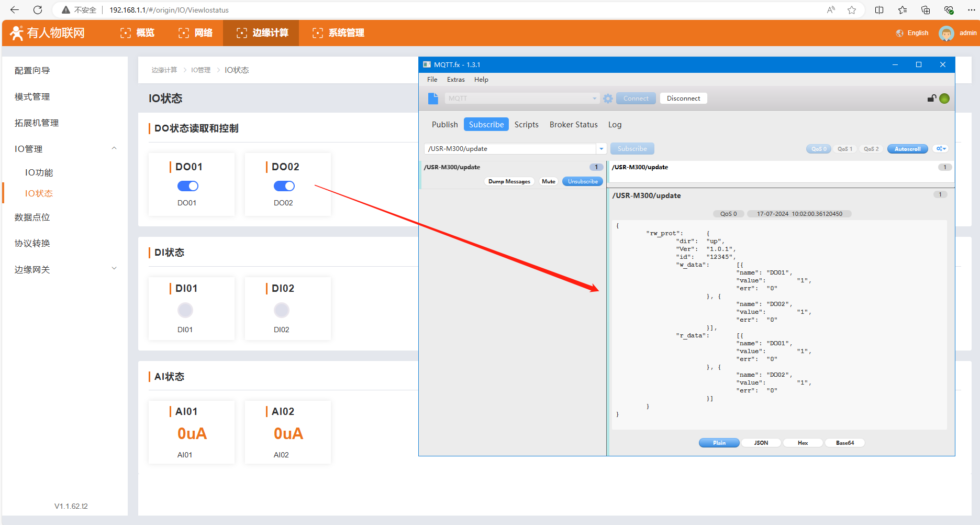Collapse the IO管理 sidebar section
The width and height of the screenshot is (980, 525).
tap(114, 149)
